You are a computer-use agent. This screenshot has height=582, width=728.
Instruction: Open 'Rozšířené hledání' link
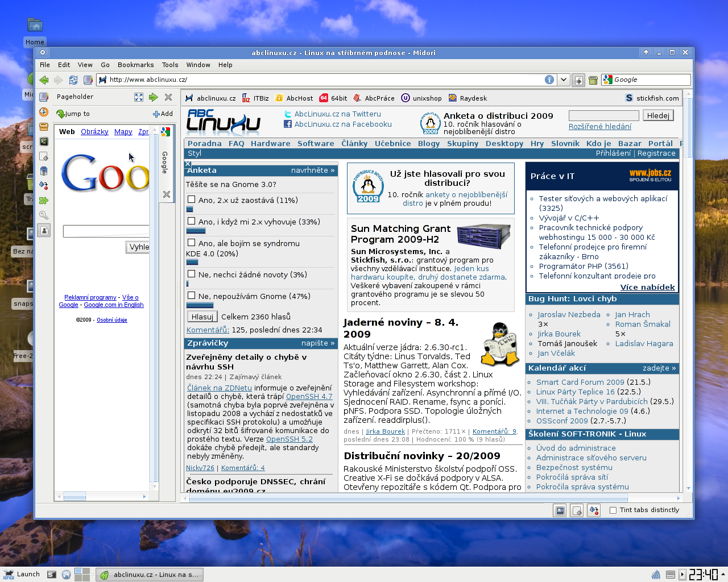pos(599,126)
